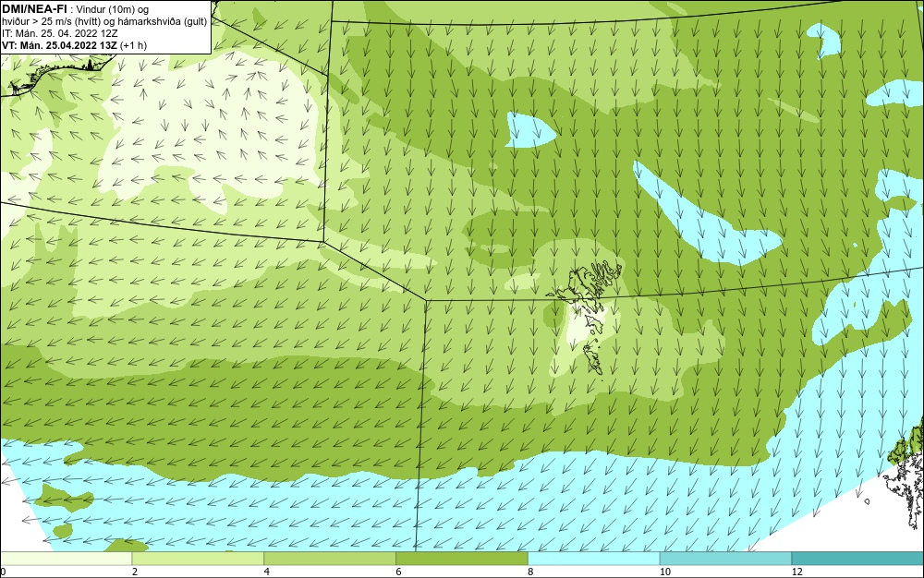Click the valid time line 'VT: Mán. 25.04.2022 13Z'
The image size is (924, 578).
74,45
